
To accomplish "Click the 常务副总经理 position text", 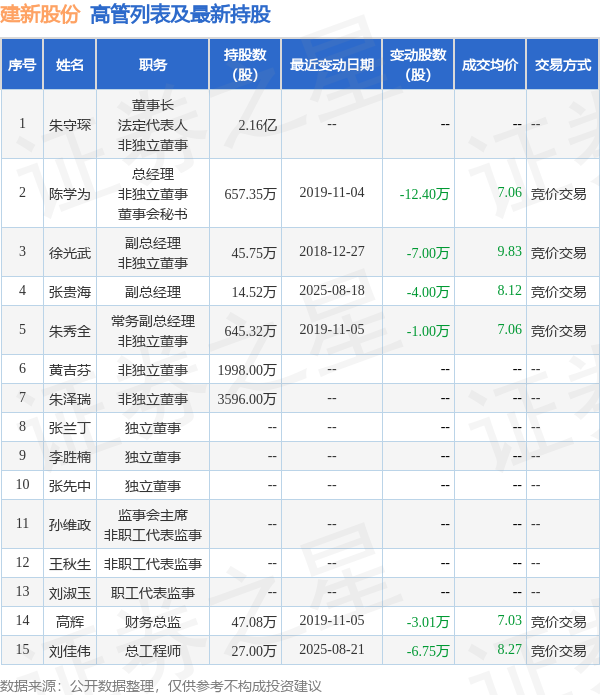I will coord(153,321).
